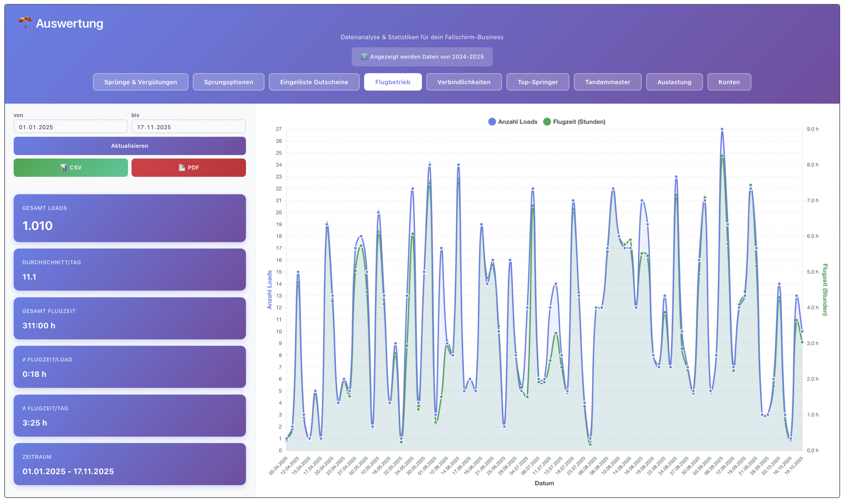Click the info icon in date banner
The height and width of the screenshot is (504, 845).
click(x=364, y=57)
